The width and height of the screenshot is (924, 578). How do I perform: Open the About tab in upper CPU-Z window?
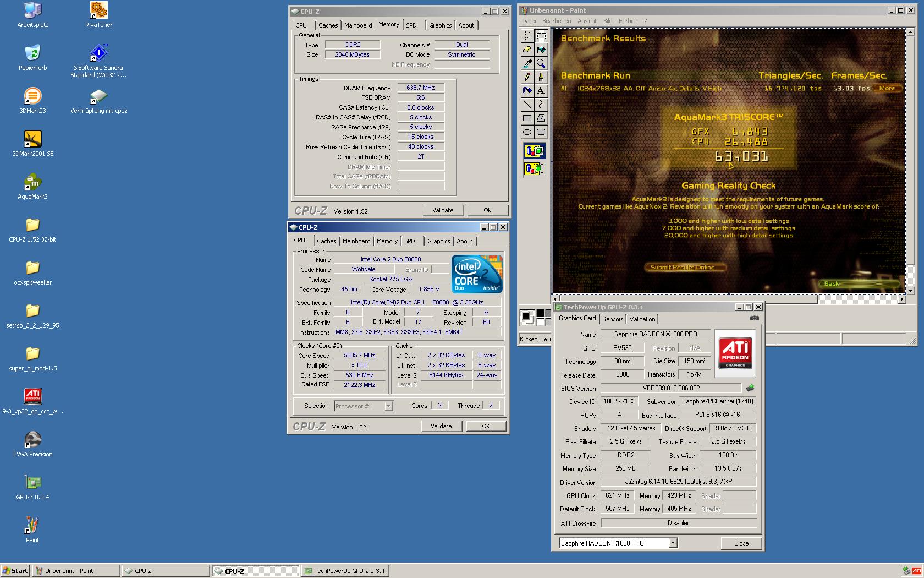coord(466,25)
